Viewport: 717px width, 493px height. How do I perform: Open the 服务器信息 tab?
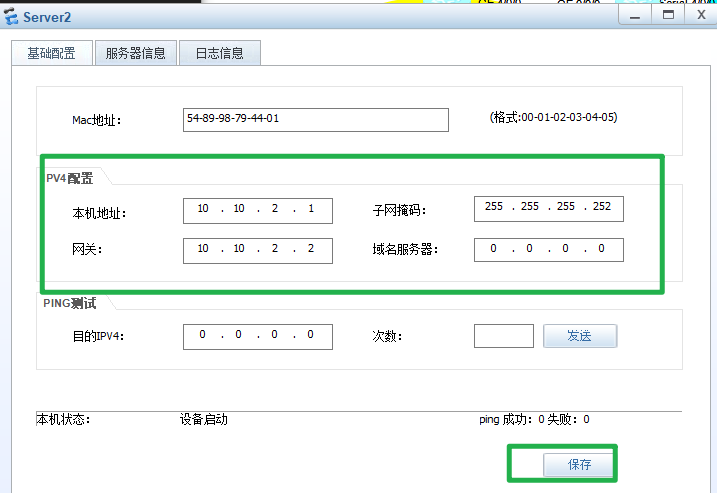[x=135, y=54]
